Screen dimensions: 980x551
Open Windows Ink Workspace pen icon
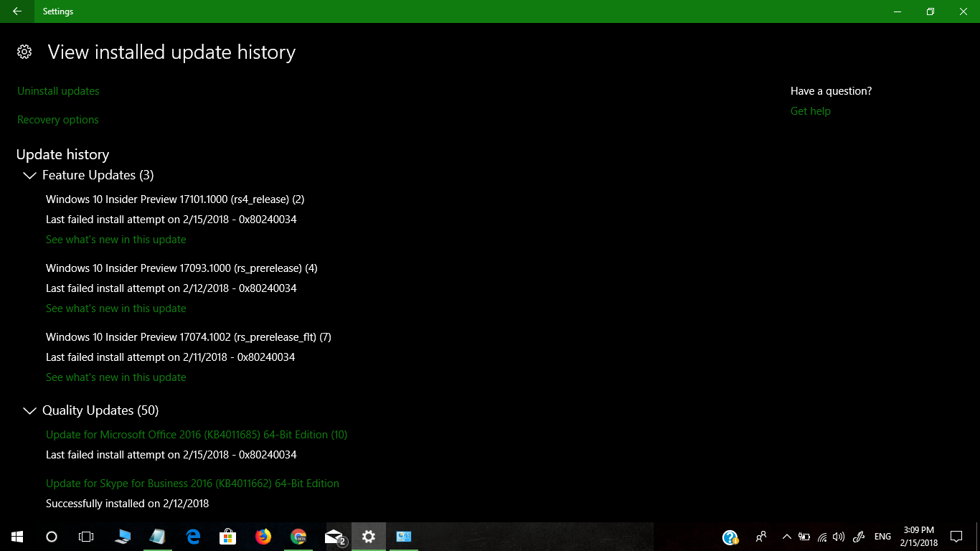tap(858, 537)
